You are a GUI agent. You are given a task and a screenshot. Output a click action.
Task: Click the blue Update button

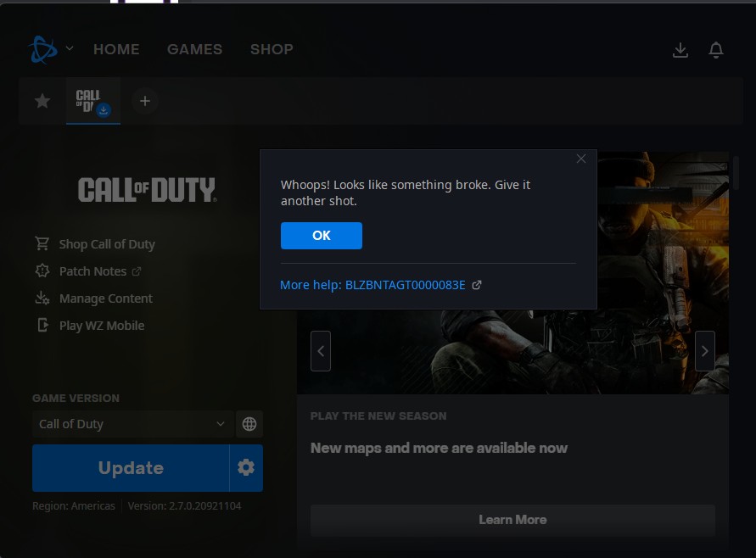[x=131, y=468]
